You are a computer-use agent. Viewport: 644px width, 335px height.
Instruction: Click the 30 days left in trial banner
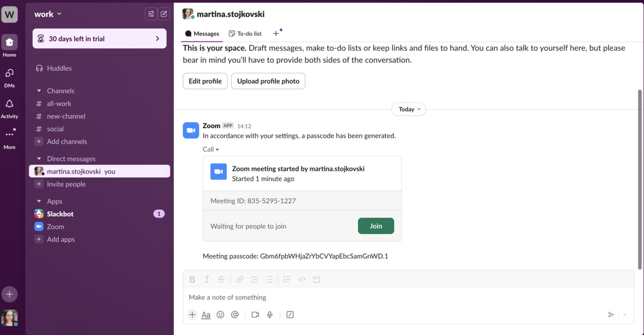(x=99, y=39)
